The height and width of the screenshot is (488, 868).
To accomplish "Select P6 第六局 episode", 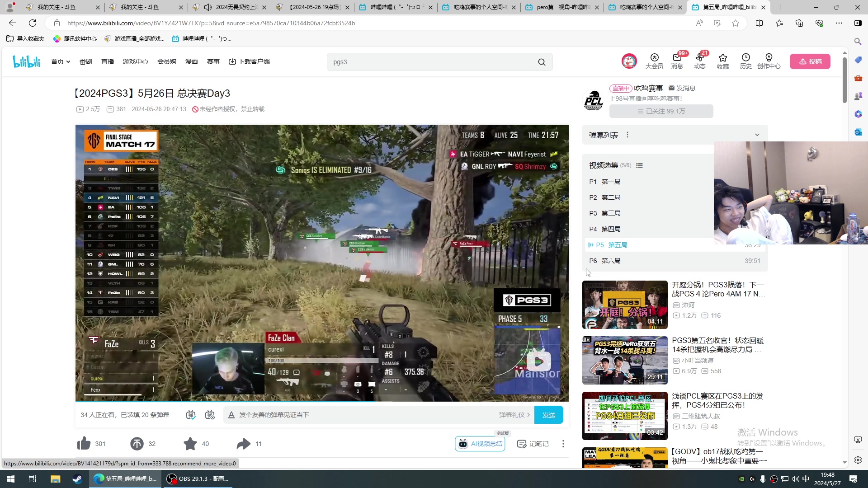I will coord(675,261).
